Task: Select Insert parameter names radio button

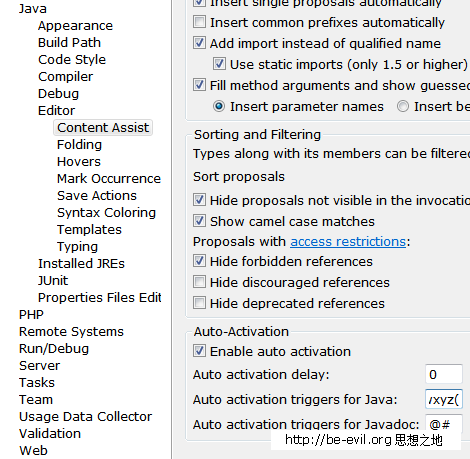Action: pyautogui.click(x=219, y=107)
